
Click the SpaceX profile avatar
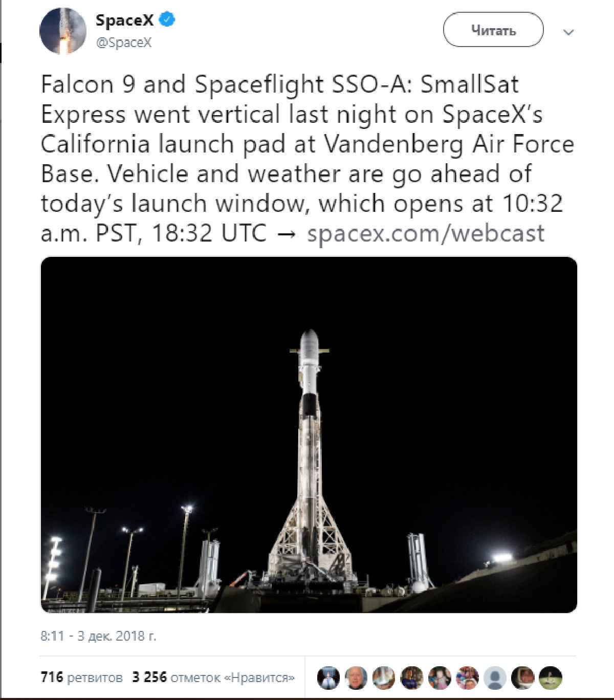coord(63,31)
